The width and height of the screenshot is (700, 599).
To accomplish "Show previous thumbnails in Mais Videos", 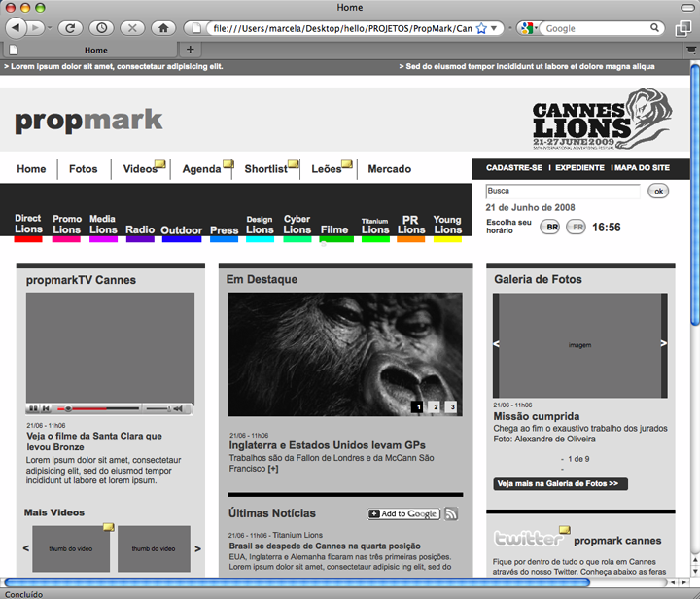I will click(x=26, y=549).
